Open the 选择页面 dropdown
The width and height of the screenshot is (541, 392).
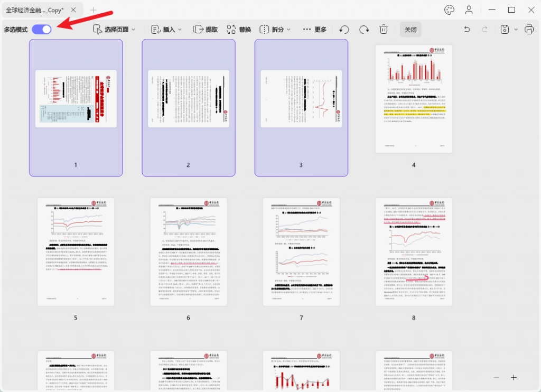pyautogui.click(x=114, y=30)
